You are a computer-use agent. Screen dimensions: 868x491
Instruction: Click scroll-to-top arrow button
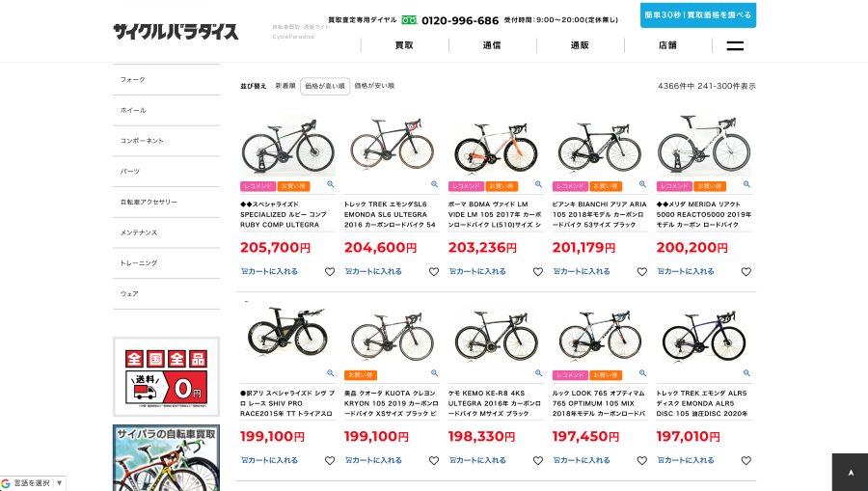[x=850, y=472]
